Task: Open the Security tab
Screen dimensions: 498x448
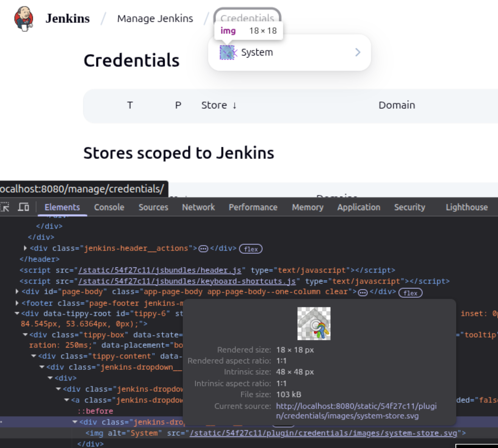Action: coord(410,207)
